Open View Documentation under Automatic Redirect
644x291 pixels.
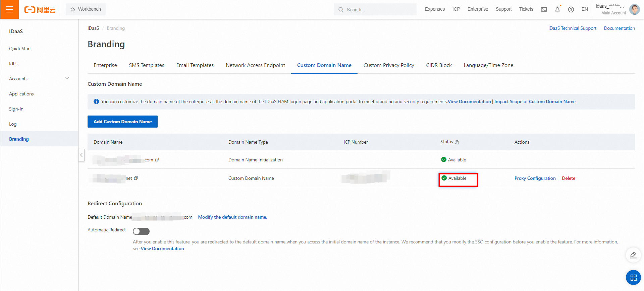pos(162,248)
